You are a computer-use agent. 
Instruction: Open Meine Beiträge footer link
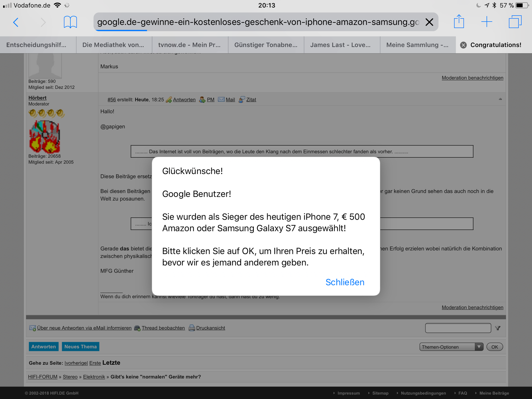tap(494, 393)
